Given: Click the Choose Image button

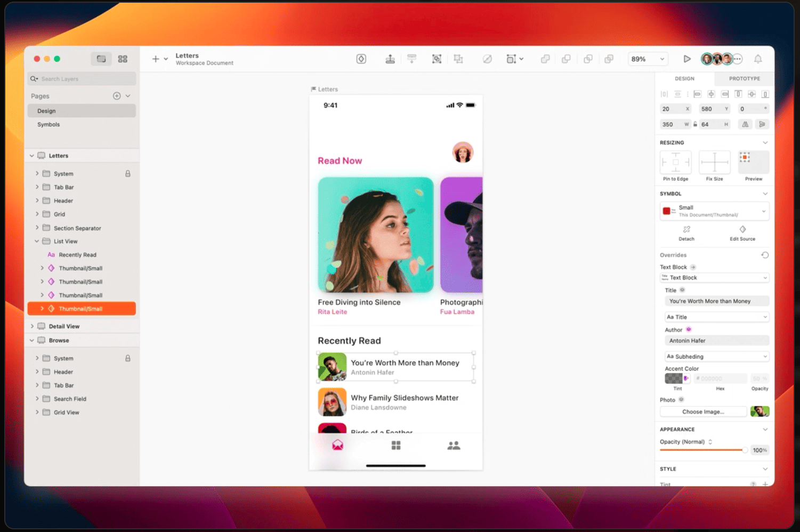Looking at the screenshot, I should [x=703, y=412].
